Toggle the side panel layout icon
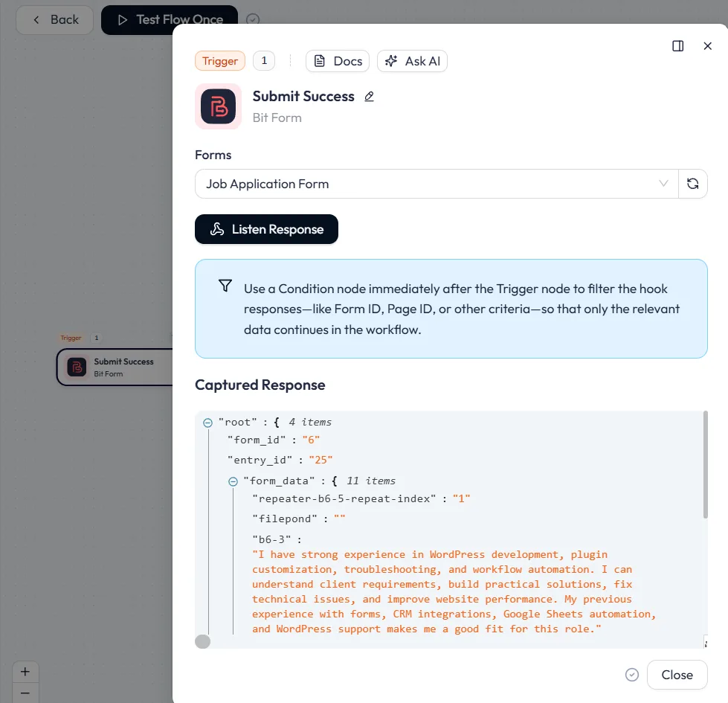728x703 pixels. pyautogui.click(x=678, y=46)
